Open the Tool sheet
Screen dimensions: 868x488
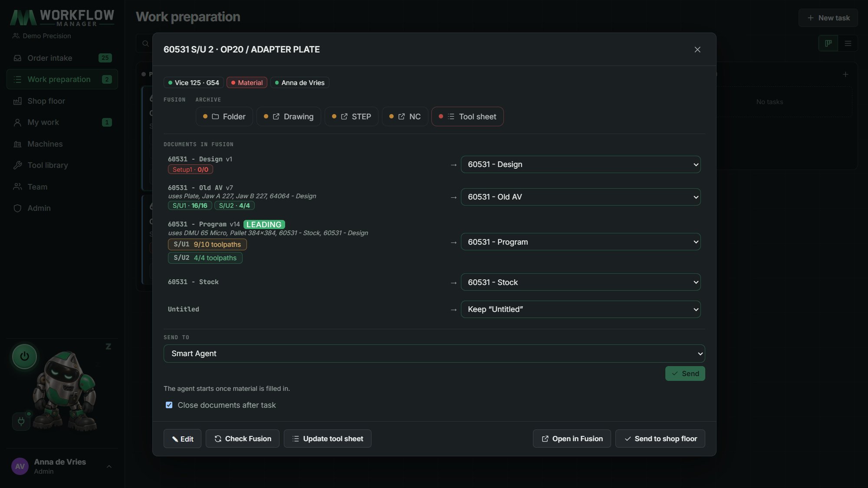point(467,116)
